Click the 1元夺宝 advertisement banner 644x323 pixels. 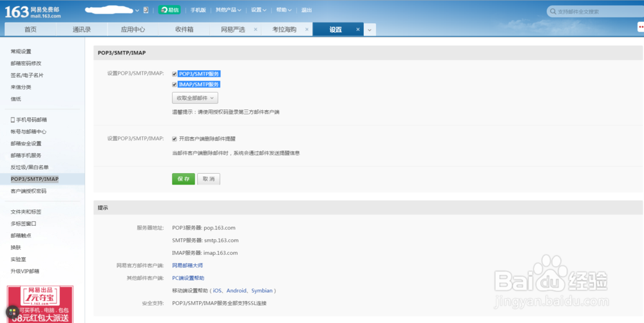40,304
